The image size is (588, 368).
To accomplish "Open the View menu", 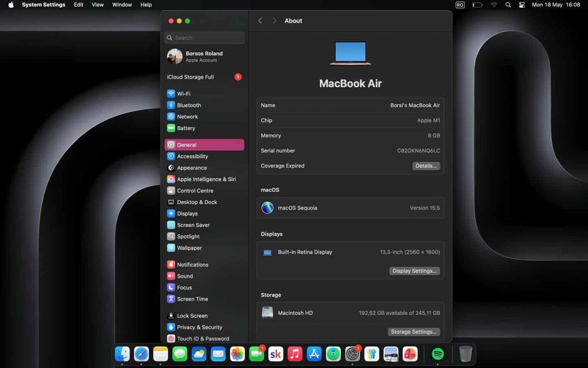I will coord(98,5).
